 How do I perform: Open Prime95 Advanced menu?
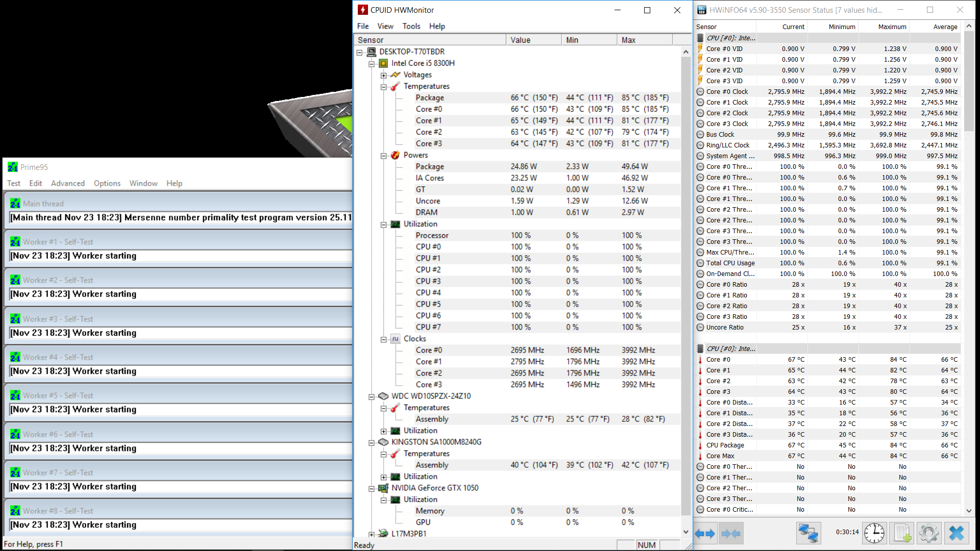(x=68, y=183)
